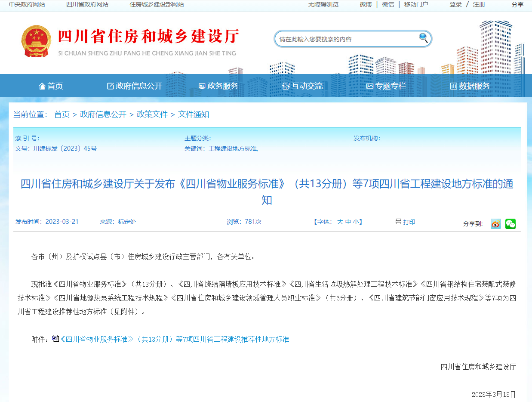Expand the 分享 option at top right
Viewport: 532px width, 402px height.
(517, 5)
